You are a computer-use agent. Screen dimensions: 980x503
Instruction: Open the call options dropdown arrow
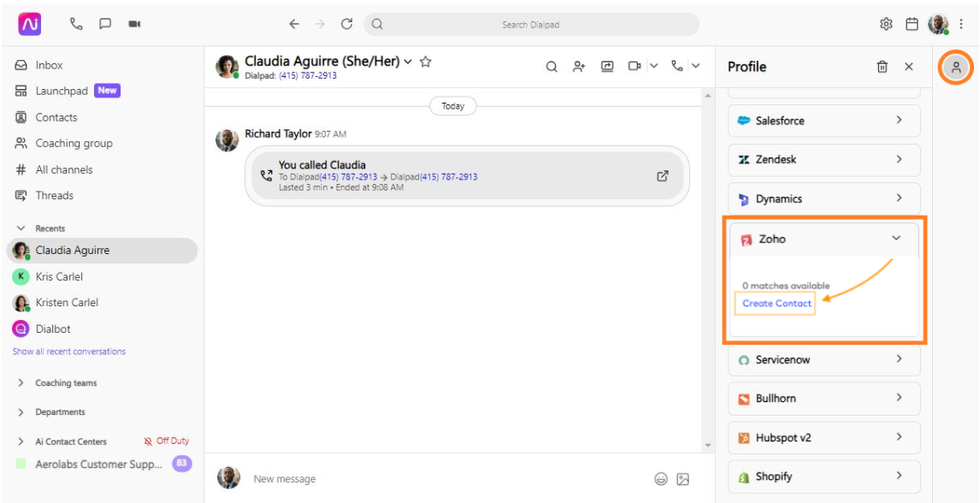pyautogui.click(x=695, y=66)
